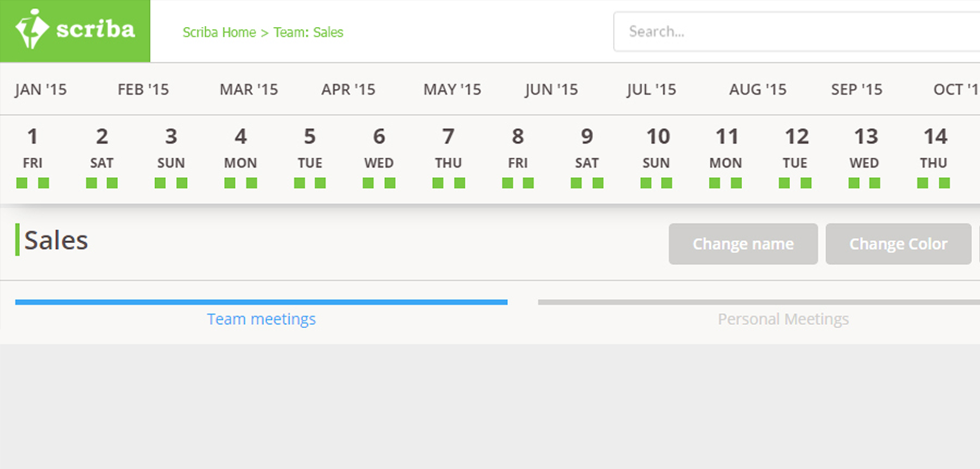Choose day 4 MON in the calendar strip
This screenshot has height=469, width=980.
point(240,147)
